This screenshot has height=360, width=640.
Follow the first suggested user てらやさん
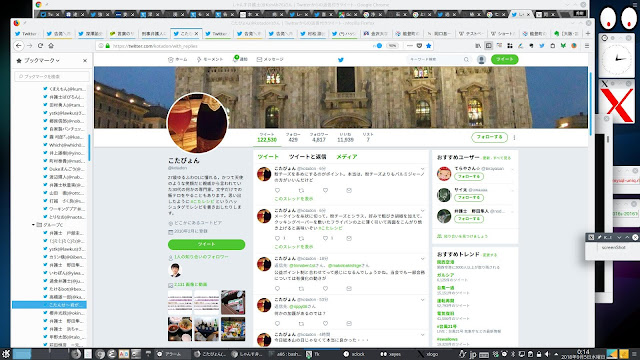(469, 177)
